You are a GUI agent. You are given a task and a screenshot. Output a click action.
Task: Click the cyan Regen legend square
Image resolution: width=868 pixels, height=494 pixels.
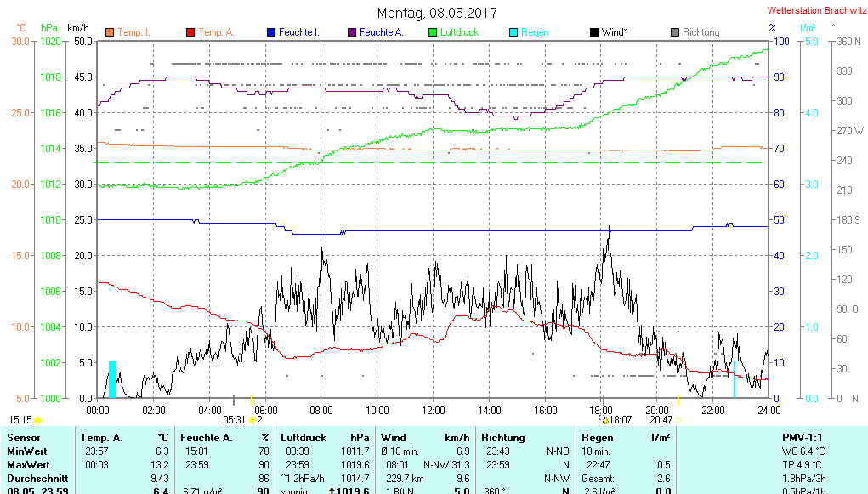tap(513, 33)
